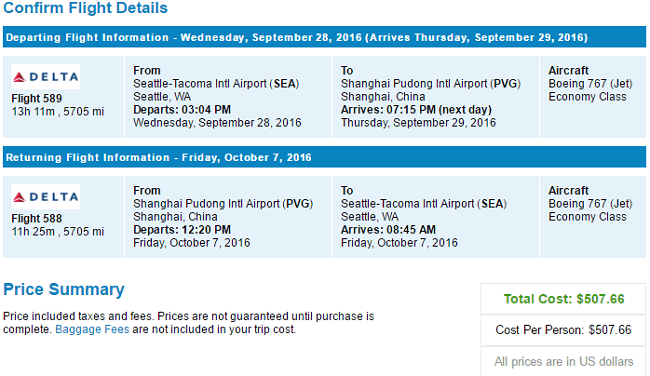The width and height of the screenshot is (650, 376).
Task: Click the Flight 589 label
Action: (x=36, y=99)
